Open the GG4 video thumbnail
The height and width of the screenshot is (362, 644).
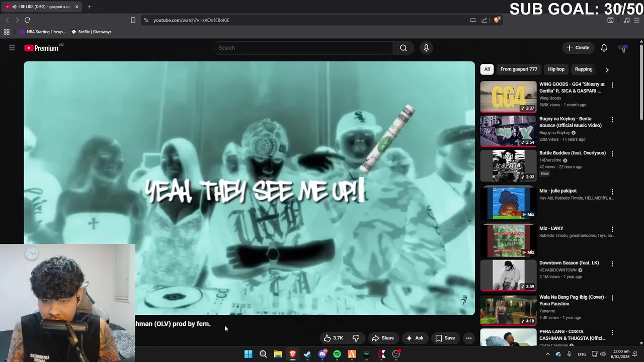[508, 97]
